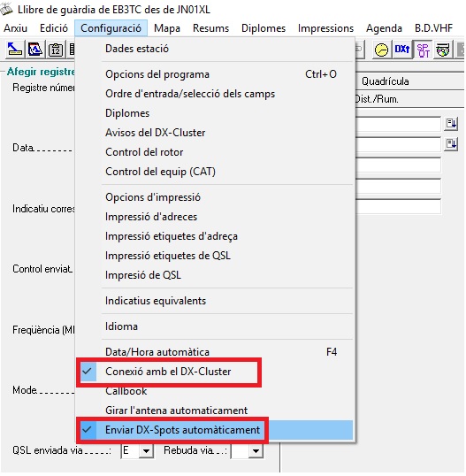This screenshot has height=476, width=466.
Task: Click the list icon beside second input field
Action: click(x=452, y=143)
